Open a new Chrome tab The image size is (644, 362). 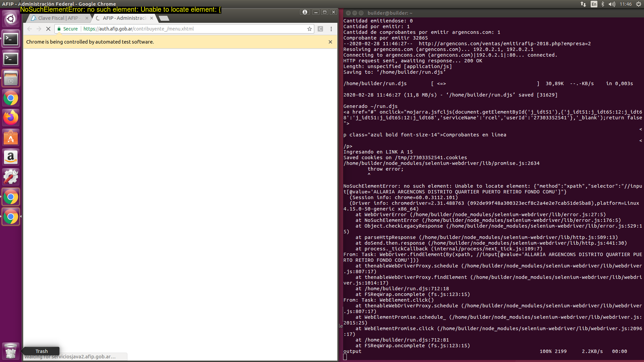pos(164,18)
